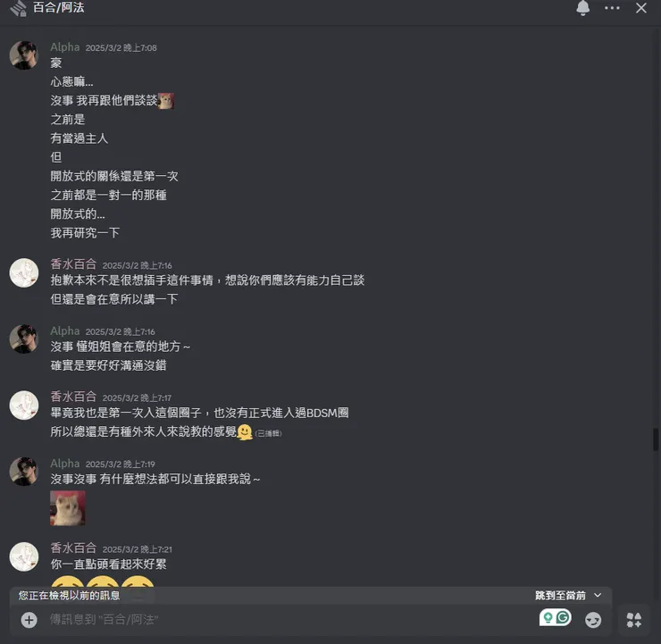Click username 香水百合 at 7:17
The image size is (661, 644).
73,397
